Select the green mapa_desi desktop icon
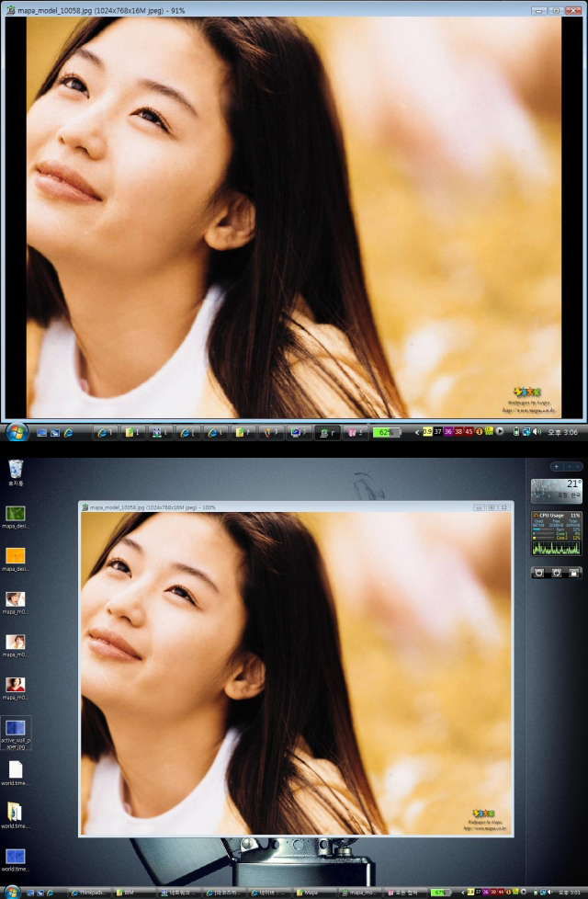This screenshot has width=588, height=899. (16, 517)
